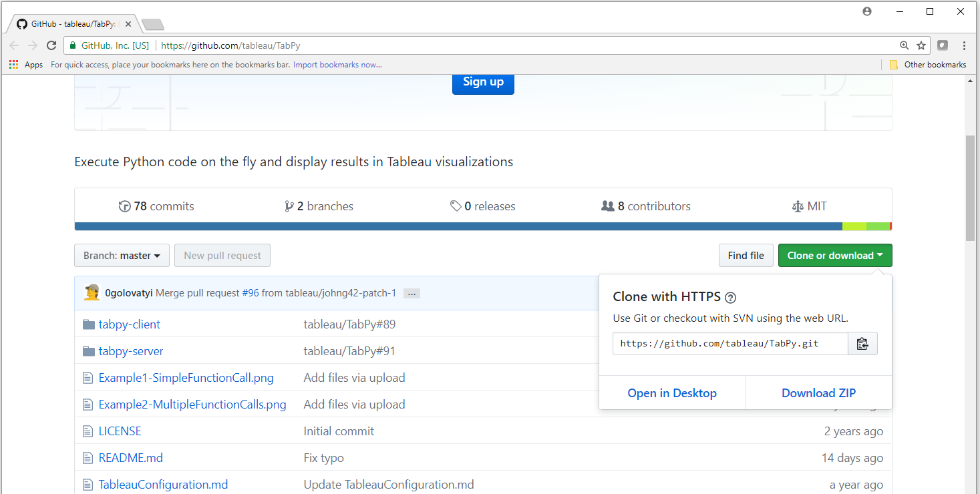Click Download ZIP
The image size is (980, 494).
click(818, 393)
